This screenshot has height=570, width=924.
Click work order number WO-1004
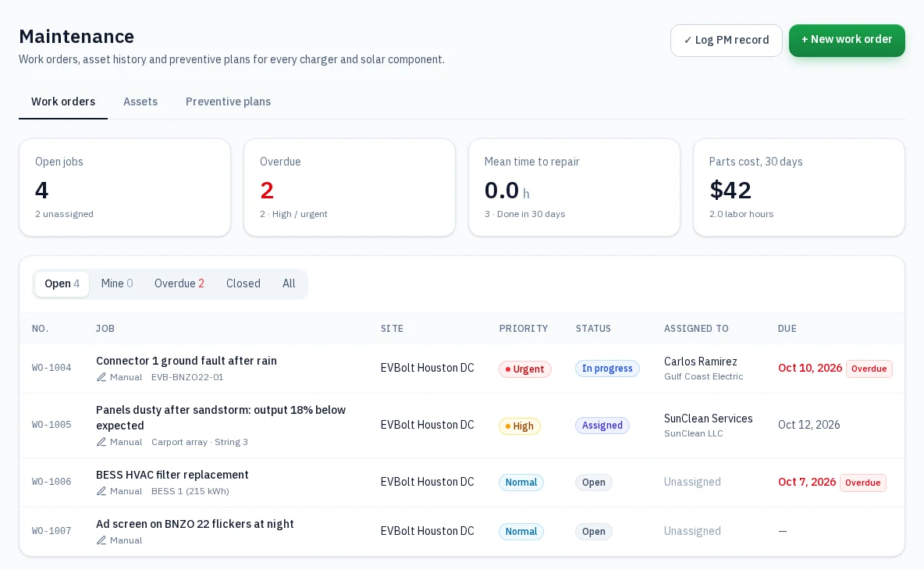coord(52,368)
